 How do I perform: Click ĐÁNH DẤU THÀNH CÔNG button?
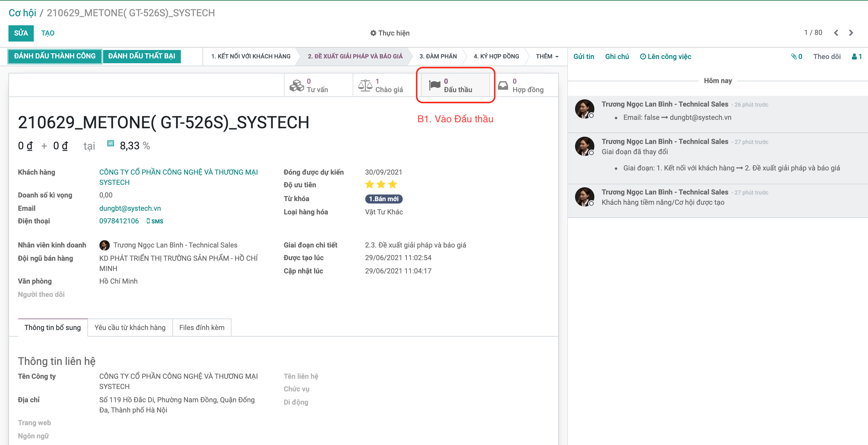click(x=55, y=56)
